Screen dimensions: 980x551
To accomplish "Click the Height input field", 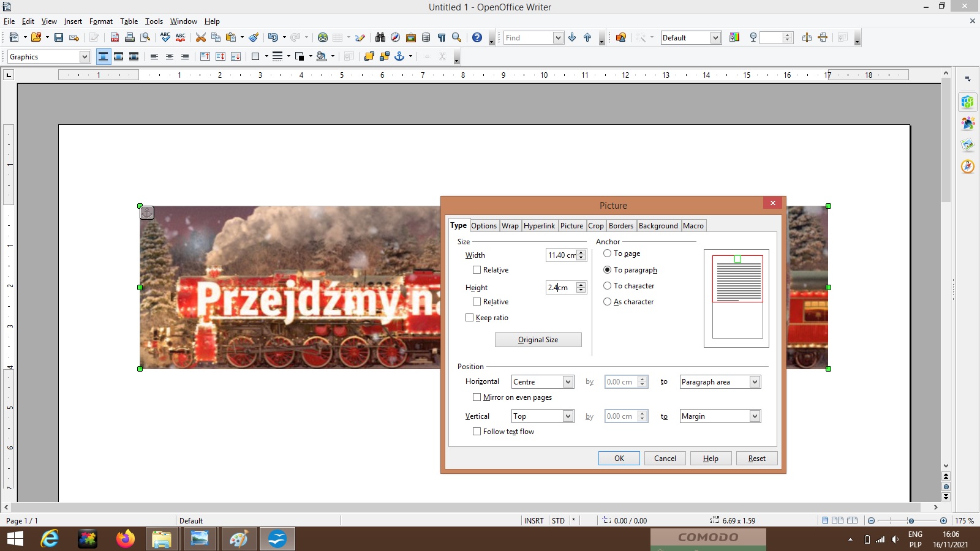I will [560, 288].
